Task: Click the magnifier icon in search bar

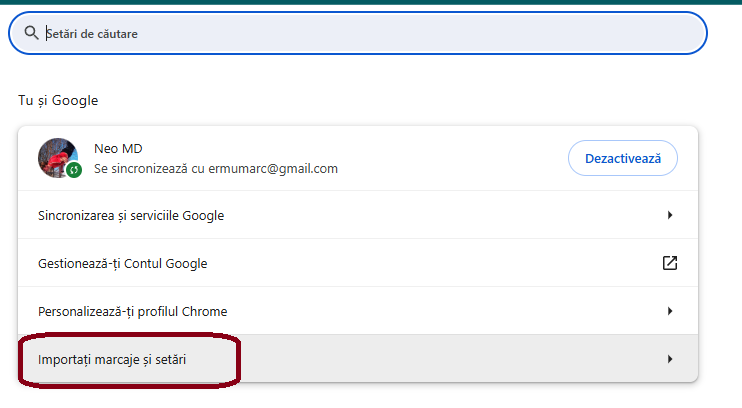Action: (30, 33)
